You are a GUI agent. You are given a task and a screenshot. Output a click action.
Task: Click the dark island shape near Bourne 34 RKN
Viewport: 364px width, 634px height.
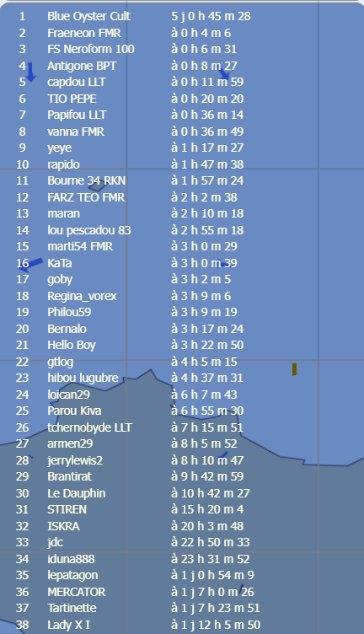97,186
